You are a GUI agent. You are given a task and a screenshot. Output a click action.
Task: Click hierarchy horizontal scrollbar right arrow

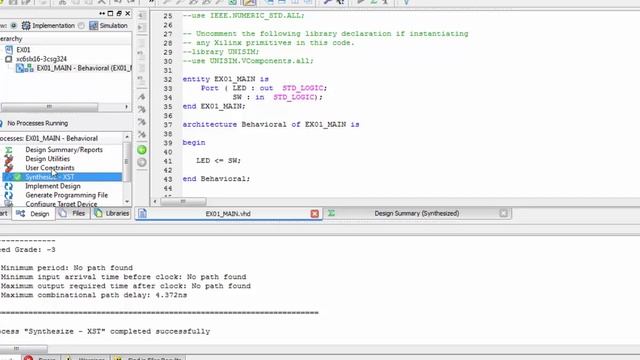126,107
